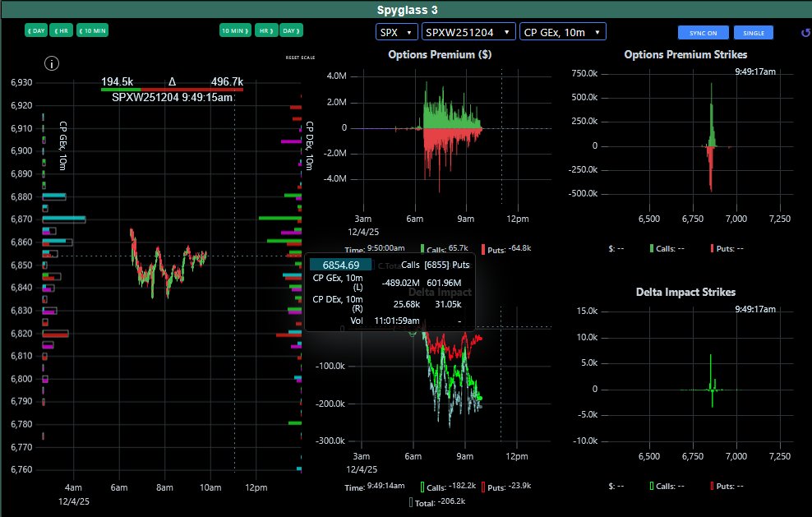Click the 9:49:17am timestamp on Options Premium Strikes
The width and height of the screenshot is (812, 517).
tap(755, 72)
